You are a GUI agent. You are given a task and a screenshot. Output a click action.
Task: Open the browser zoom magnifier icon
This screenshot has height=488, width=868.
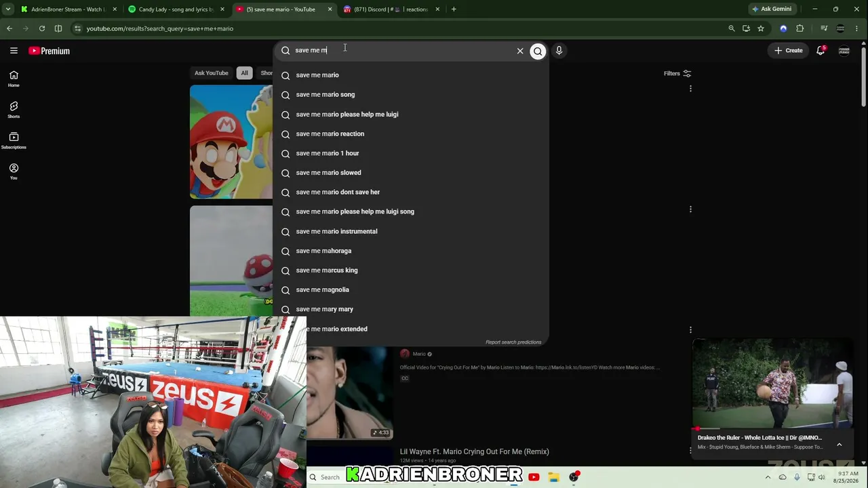731,28
